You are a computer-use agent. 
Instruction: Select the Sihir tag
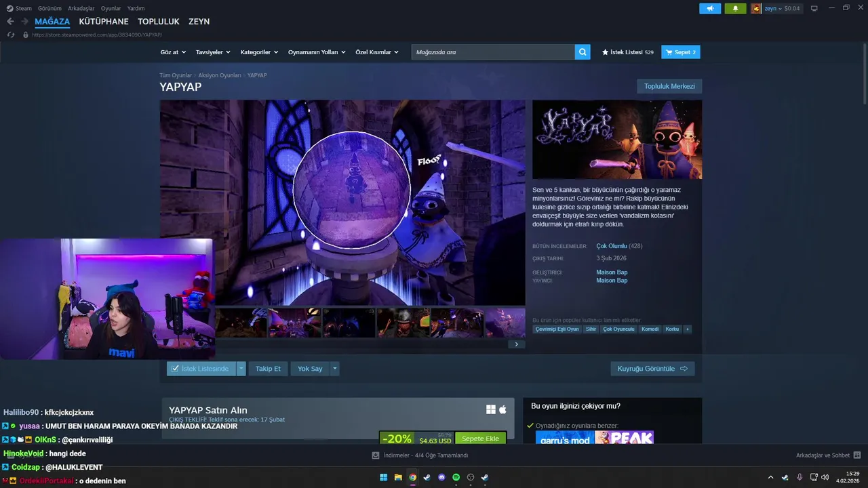tap(591, 329)
